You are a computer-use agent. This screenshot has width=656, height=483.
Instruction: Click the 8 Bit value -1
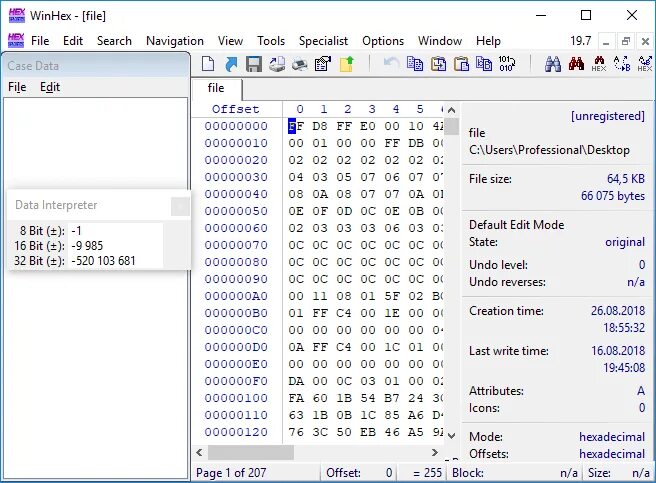tap(77, 231)
